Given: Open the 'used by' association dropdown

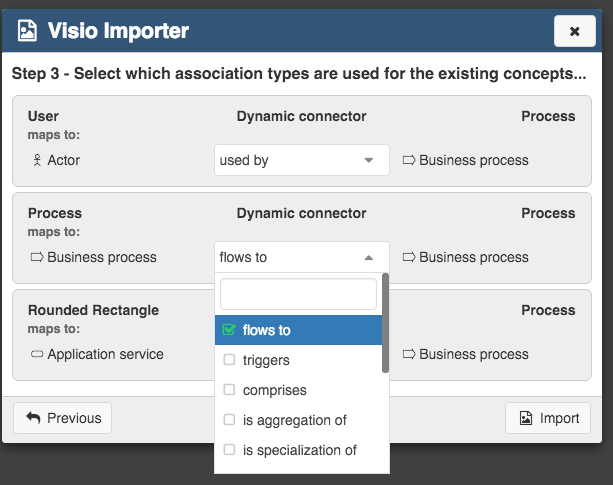Looking at the screenshot, I should point(301,160).
